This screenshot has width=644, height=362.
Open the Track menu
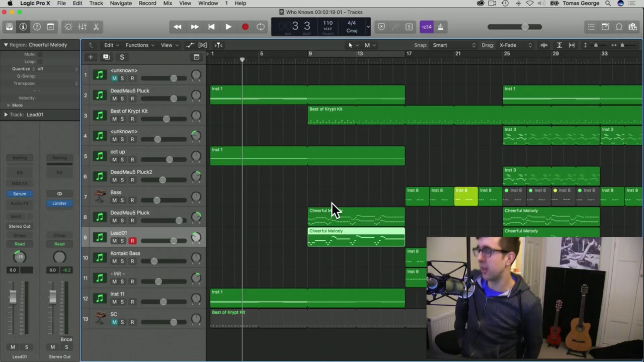96,3
